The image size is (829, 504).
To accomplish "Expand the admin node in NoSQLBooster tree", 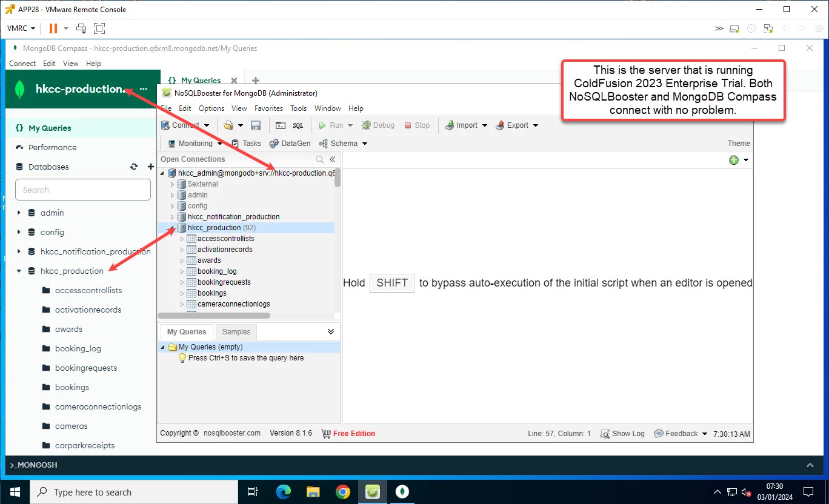I will pyautogui.click(x=172, y=195).
